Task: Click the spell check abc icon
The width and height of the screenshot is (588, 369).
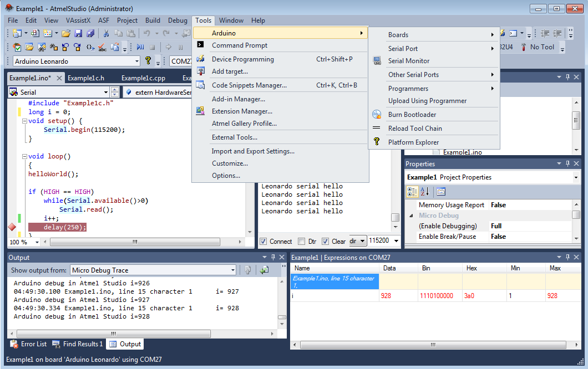Action: (x=103, y=47)
